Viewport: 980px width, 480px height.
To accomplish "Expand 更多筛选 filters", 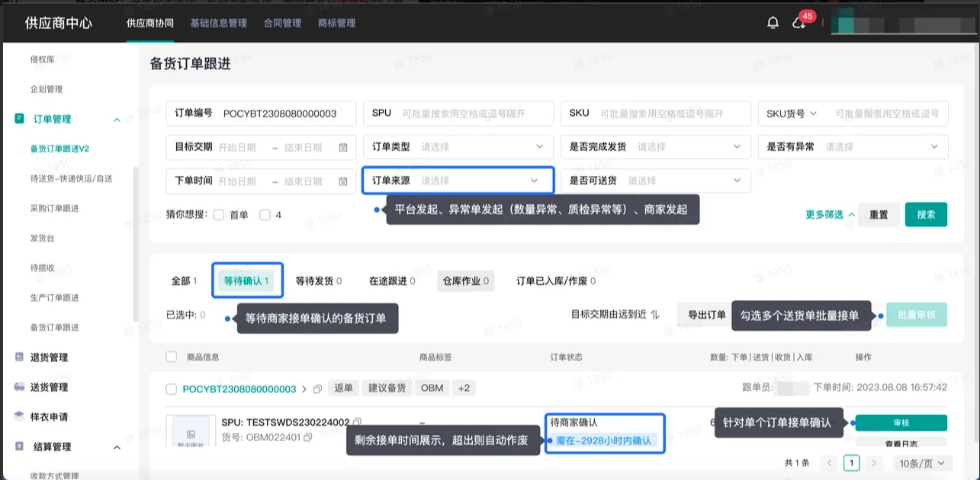I will [830, 215].
